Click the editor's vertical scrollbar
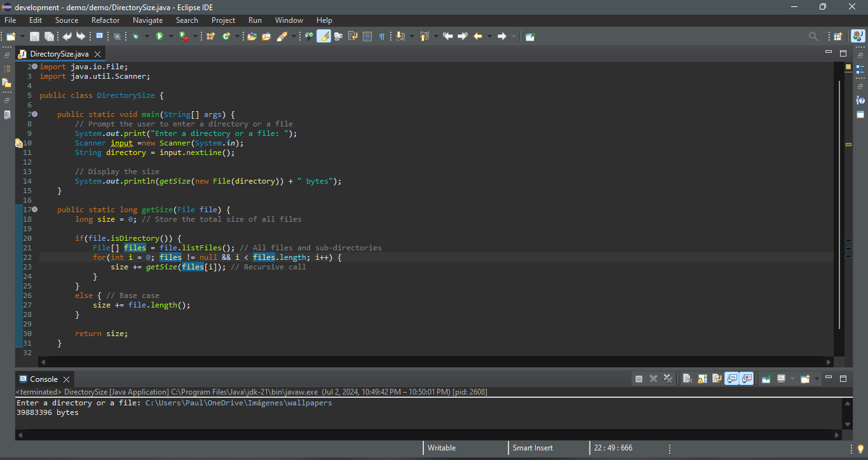This screenshot has width=868, height=460. point(839,203)
